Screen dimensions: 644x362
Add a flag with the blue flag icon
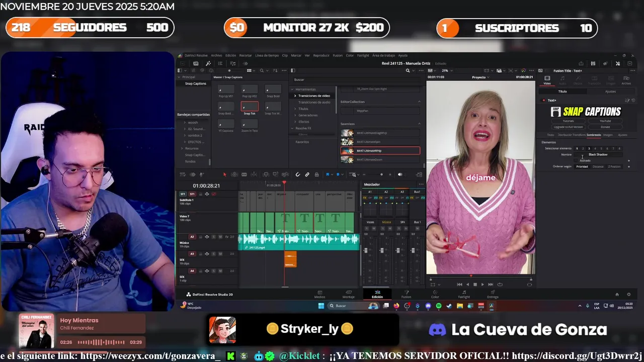(328, 174)
